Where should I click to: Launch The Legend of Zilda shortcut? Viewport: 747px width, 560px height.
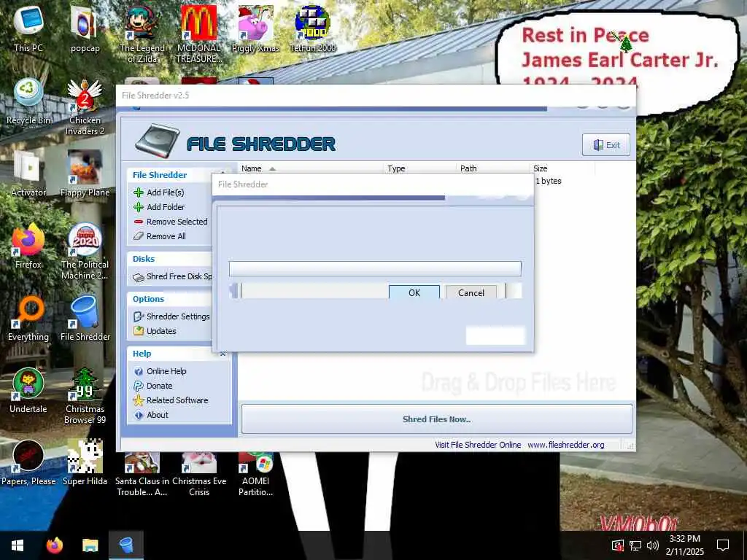[x=142, y=34]
